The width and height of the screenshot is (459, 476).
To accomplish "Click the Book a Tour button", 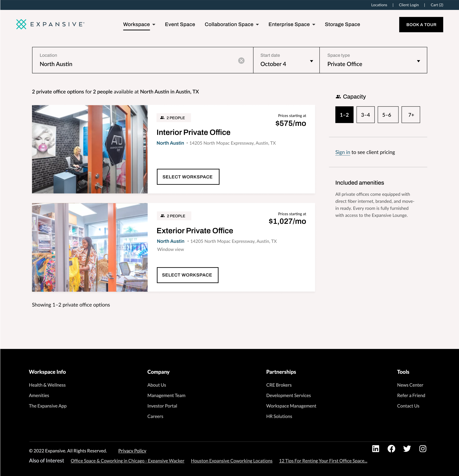I will coord(421,25).
